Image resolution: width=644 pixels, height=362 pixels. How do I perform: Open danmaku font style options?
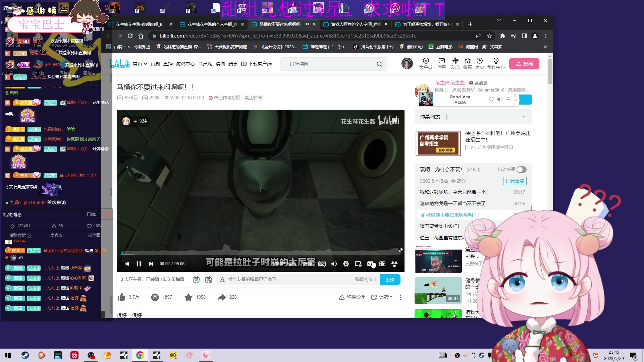coord(222,280)
